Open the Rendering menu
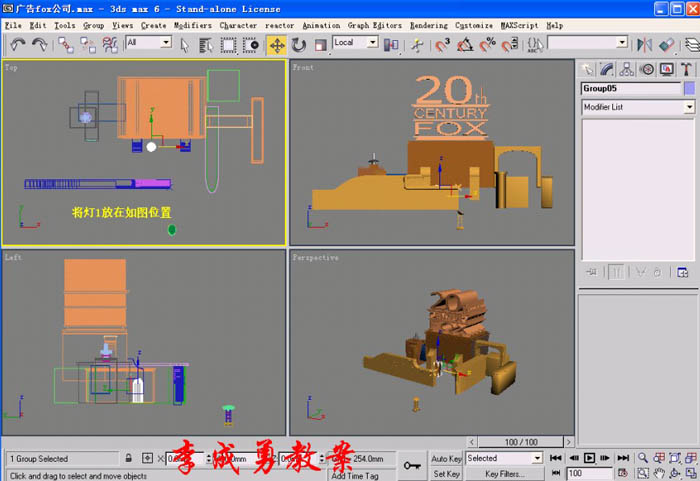This screenshot has width=700, height=481. click(x=429, y=25)
